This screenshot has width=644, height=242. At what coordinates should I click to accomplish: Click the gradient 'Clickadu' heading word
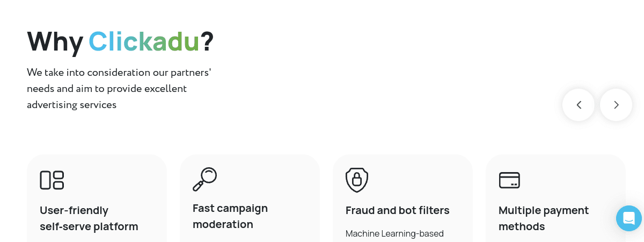[144, 41]
